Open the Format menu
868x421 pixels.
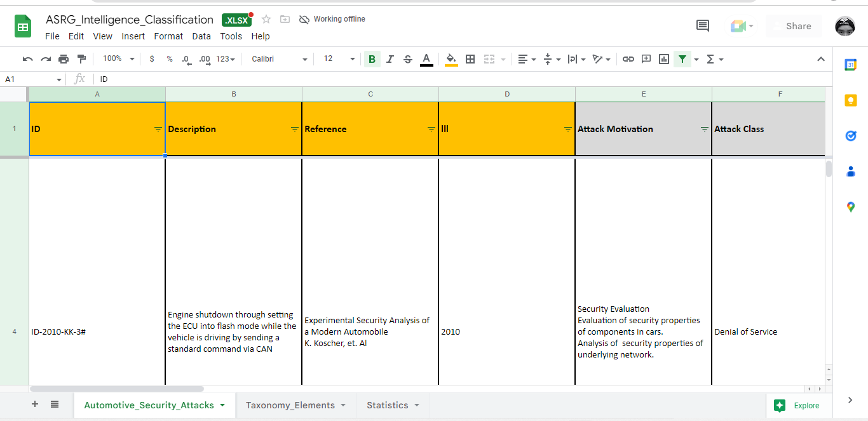tap(168, 36)
